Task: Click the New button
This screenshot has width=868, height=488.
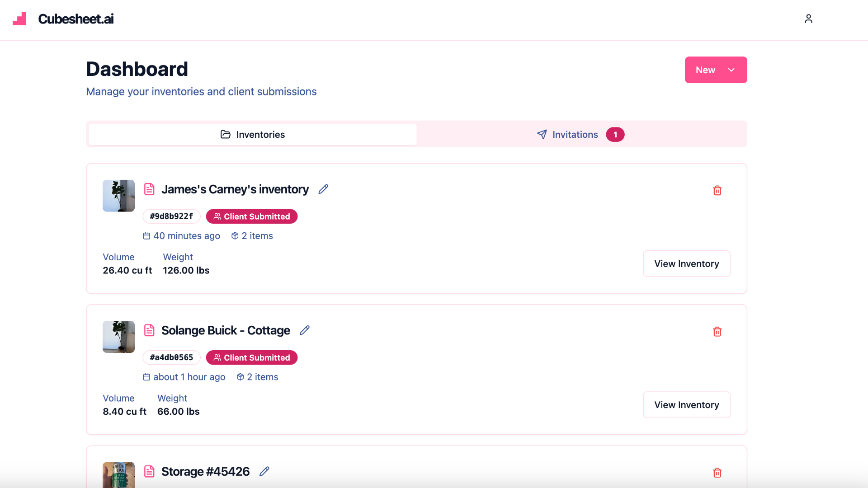Action: tap(705, 70)
